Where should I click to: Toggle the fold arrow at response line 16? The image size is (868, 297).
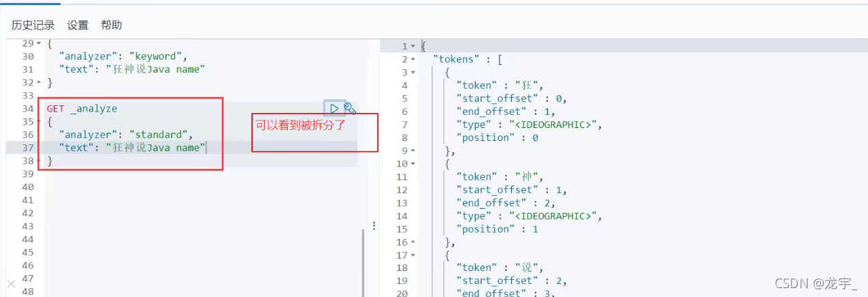point(413,242)
